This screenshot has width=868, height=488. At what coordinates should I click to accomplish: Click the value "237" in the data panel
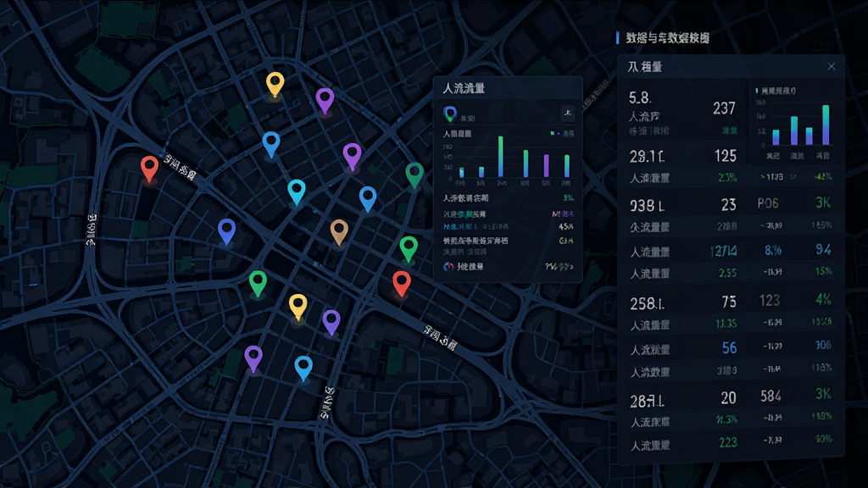(x=724, y=108)
